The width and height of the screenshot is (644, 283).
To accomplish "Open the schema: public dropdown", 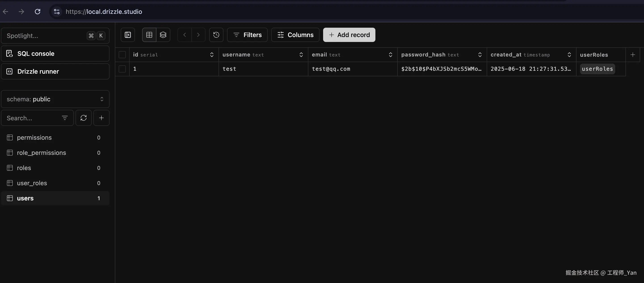I will coord(55,99).
